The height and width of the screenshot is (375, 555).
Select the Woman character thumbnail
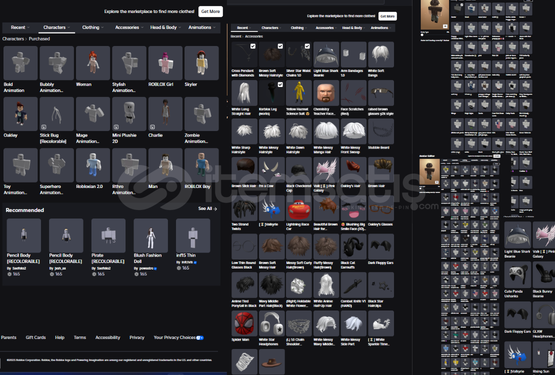(93, 63)
